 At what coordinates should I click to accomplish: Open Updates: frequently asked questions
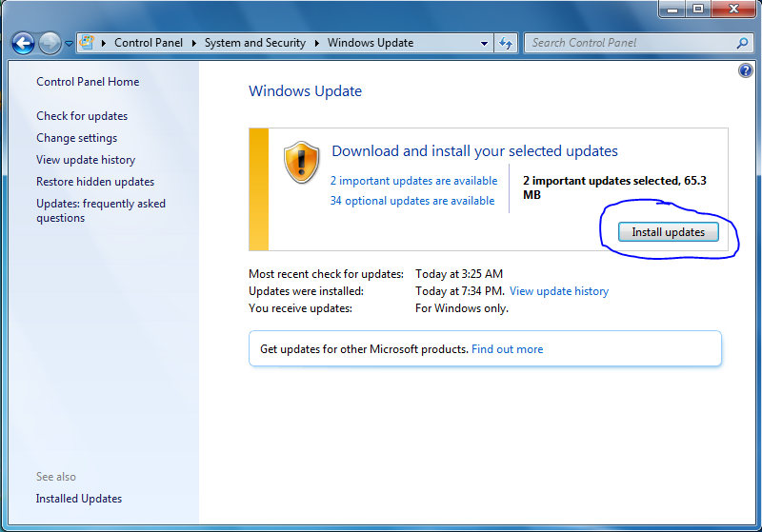point(101,210)
